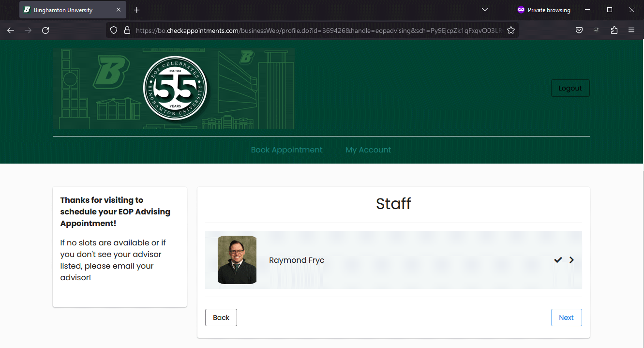Toggle the checkmark for Raymond Fryc
This screenshot has height=348, width=644.
[x=558, y=260]
